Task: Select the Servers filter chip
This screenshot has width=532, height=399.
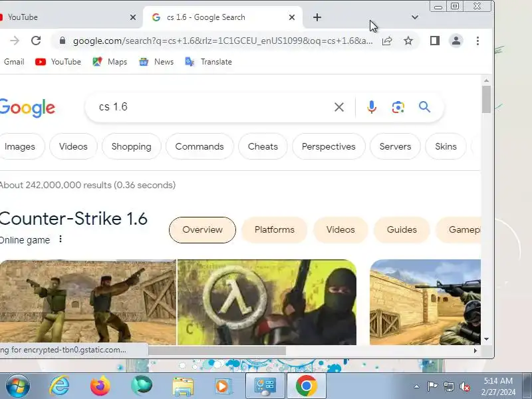Action: 395,146
